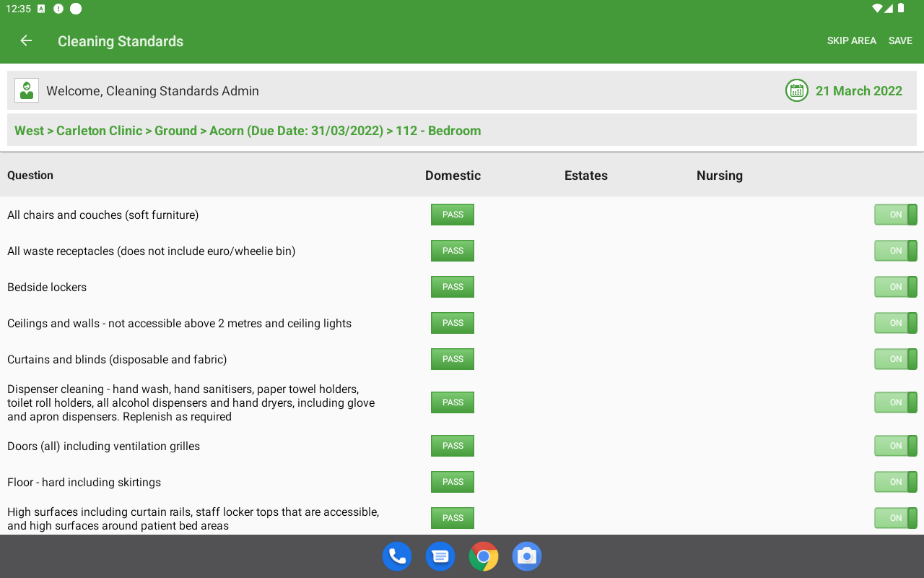Tap the cellular signal strength icon

(889, 9)
